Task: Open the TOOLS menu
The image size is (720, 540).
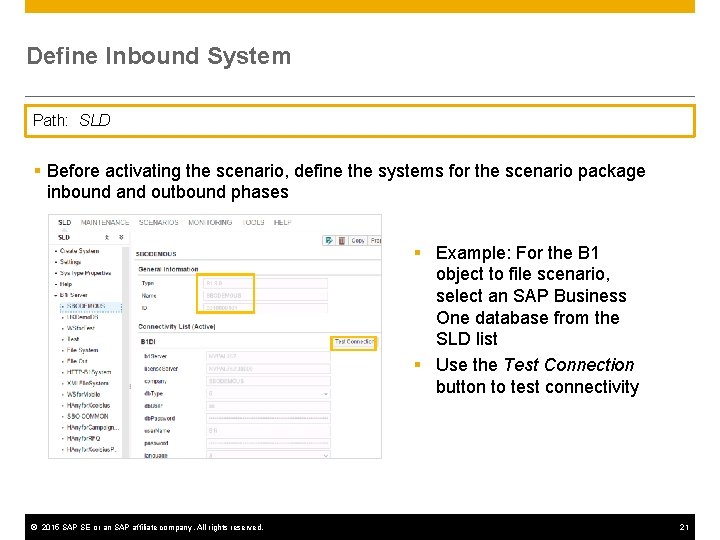Action: pyautogui.click(x=253, y=222)
